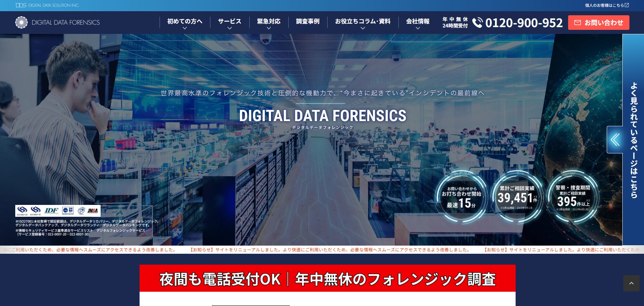Click the サービス登録番号 footnote line
This screenshot has height=306, width=644.
coord(54,234)
